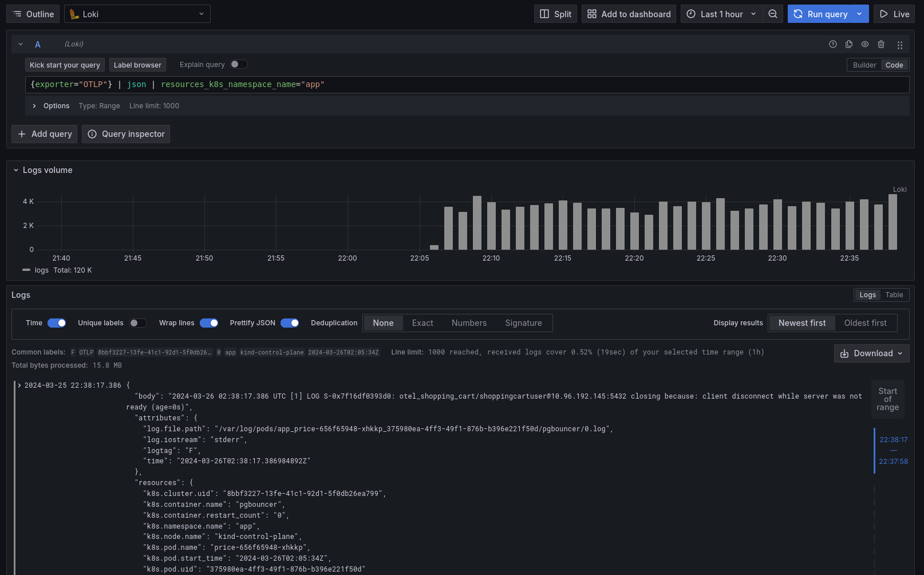Open the Query inspector
924x575 pixels.
(x=126, y=134)
